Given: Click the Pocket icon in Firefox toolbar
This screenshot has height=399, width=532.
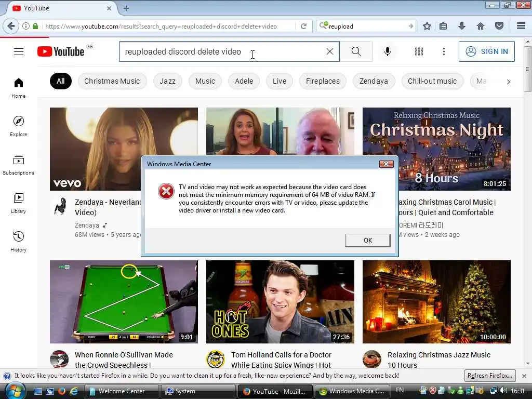Looking at the screenshot, I should pos(499,26).
